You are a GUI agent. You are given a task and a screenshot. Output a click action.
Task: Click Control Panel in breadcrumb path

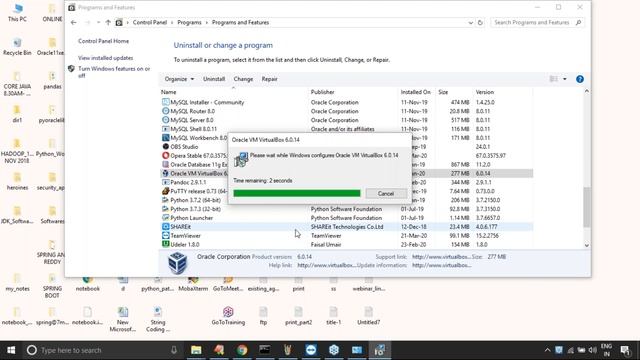pyautogui.click(x=150, y=22)
